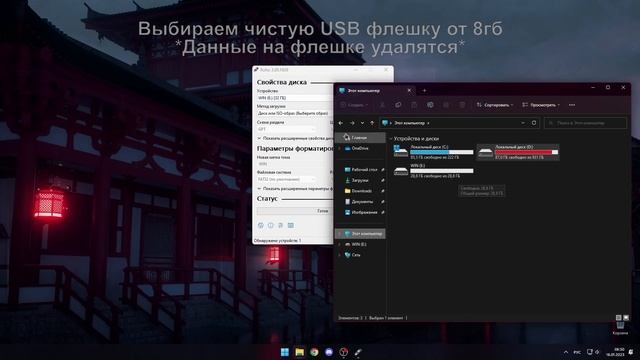The image size is (640, 360).
Task: Add a new Explorer tab with plus
Action: click(424, 91)
